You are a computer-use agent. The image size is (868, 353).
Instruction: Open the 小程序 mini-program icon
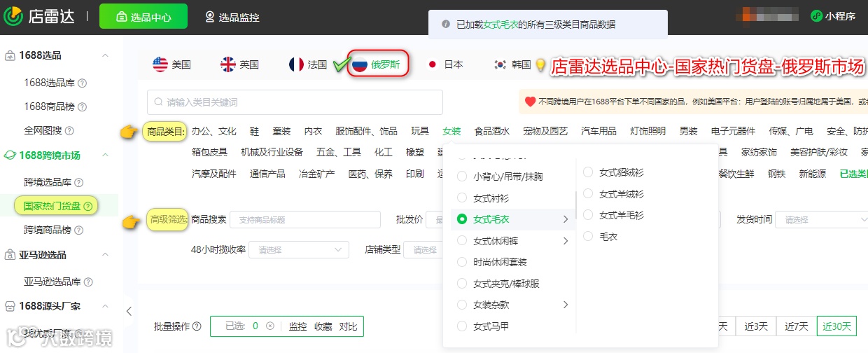pyautogui.click(x=816, y=16)
